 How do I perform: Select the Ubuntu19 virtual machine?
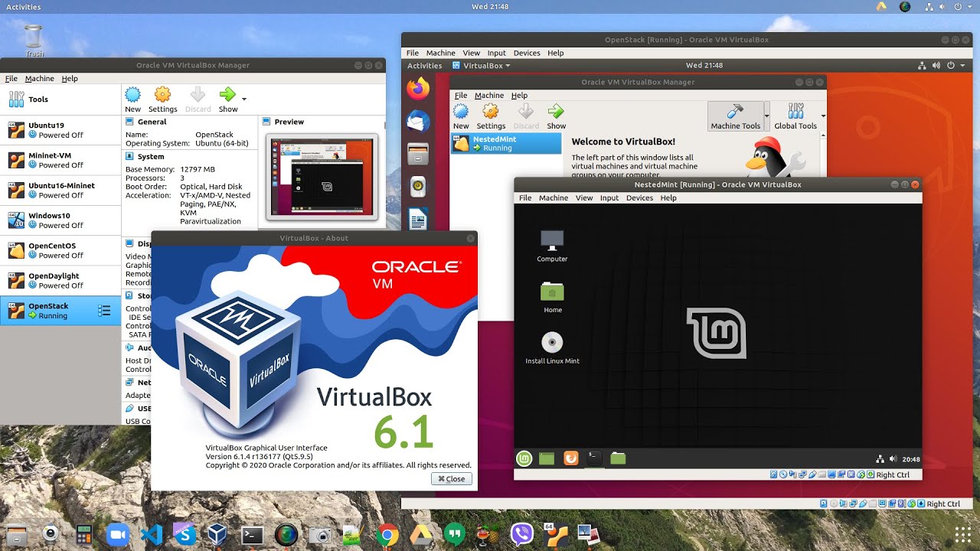(60, 129)
